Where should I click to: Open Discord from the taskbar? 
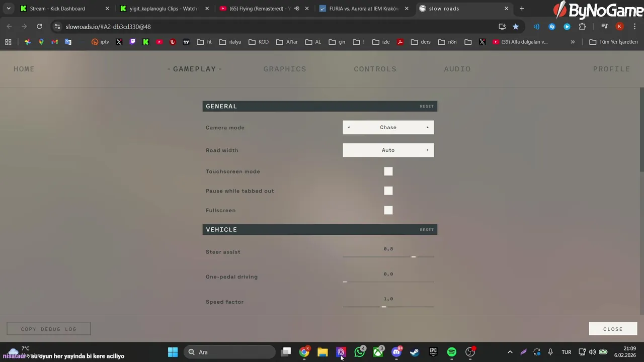coord(396,352)
